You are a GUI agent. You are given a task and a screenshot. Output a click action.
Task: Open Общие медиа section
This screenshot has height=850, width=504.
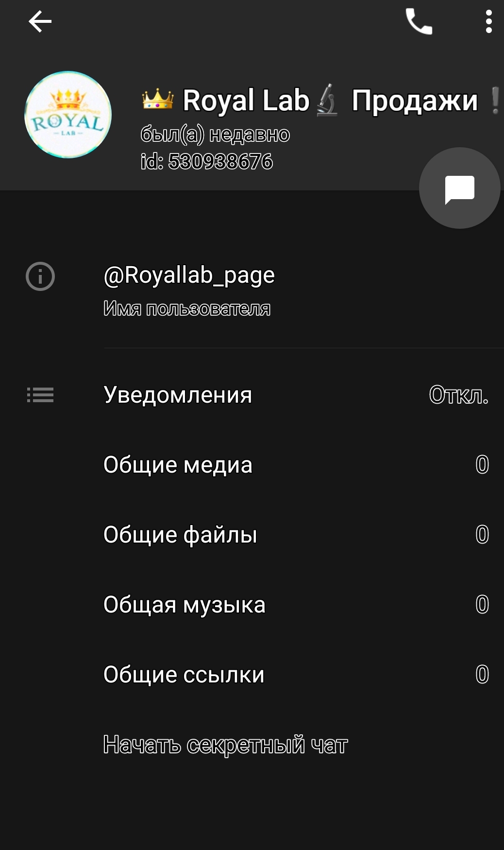(178, 465)
